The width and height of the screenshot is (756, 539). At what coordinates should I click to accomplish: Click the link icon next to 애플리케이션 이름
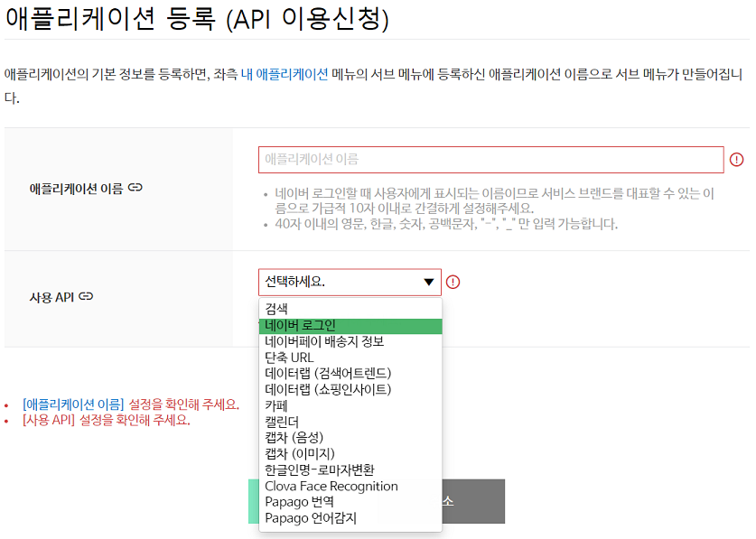[x=135, y=188]
